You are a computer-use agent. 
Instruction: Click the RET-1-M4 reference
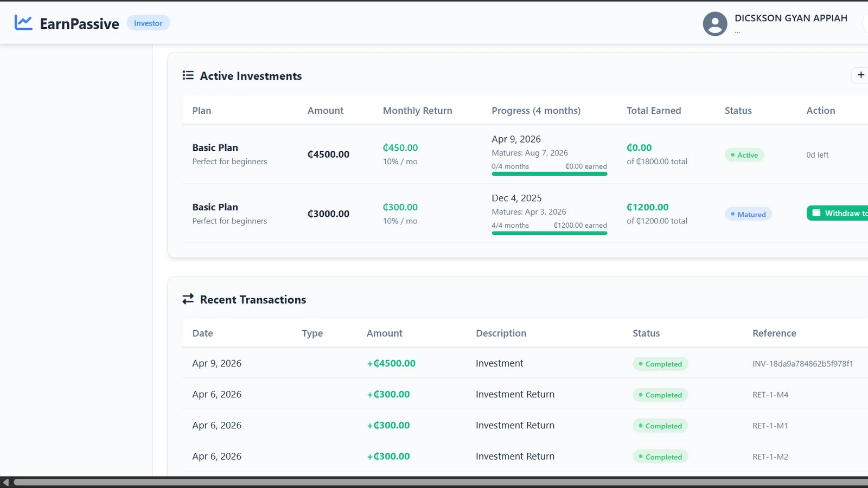click(770, 395)
